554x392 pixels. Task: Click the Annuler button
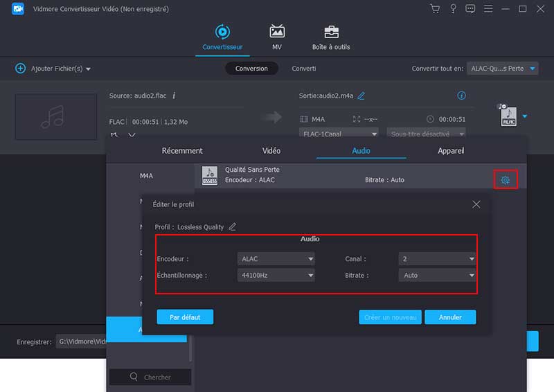point(450,317)
